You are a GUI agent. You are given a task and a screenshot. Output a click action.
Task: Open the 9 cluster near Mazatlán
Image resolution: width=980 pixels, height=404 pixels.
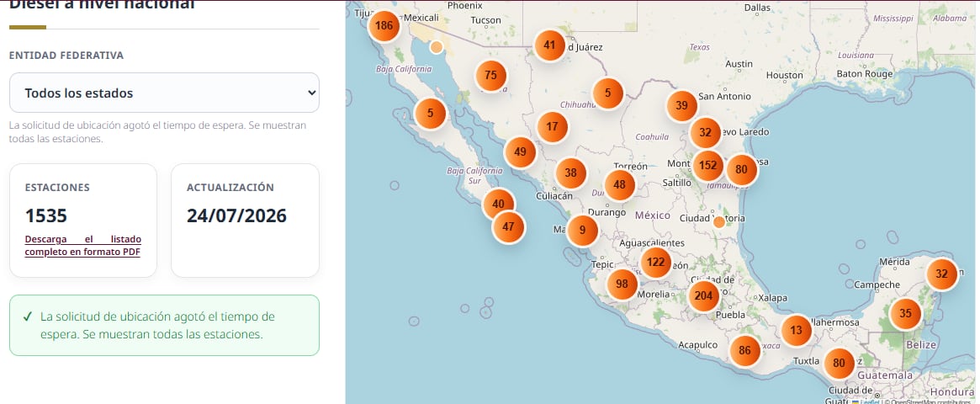[x=582, y=230]
